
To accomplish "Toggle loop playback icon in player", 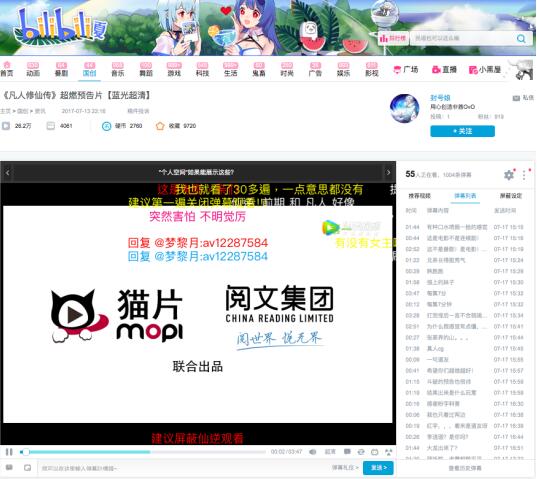I will pyautogui.click(x=361, y=452).
